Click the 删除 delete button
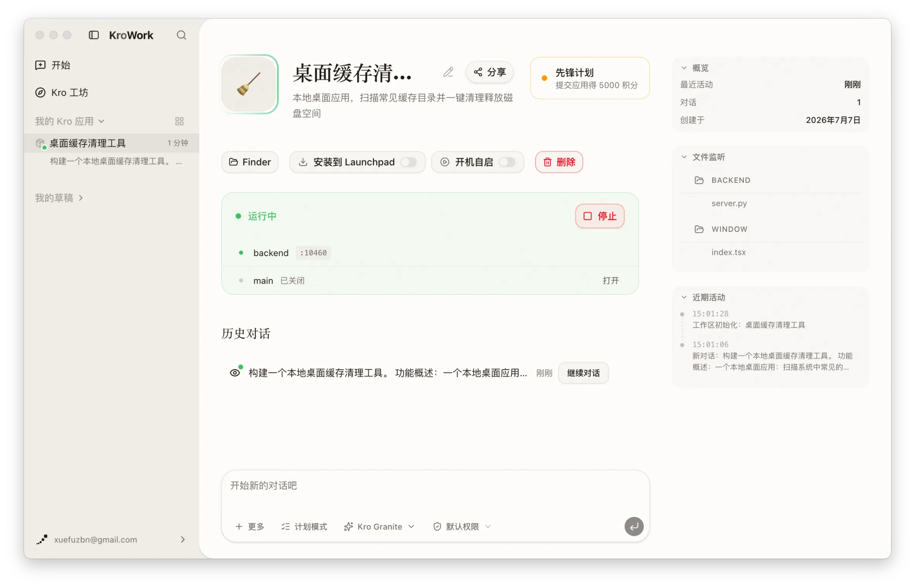915x588 pixels. point(559,162)
